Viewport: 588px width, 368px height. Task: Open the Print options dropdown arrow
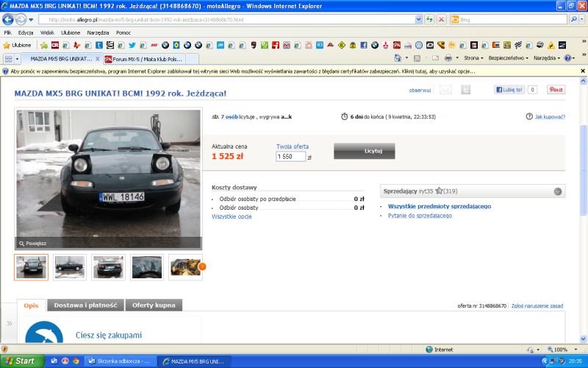(x=456, y=58)
